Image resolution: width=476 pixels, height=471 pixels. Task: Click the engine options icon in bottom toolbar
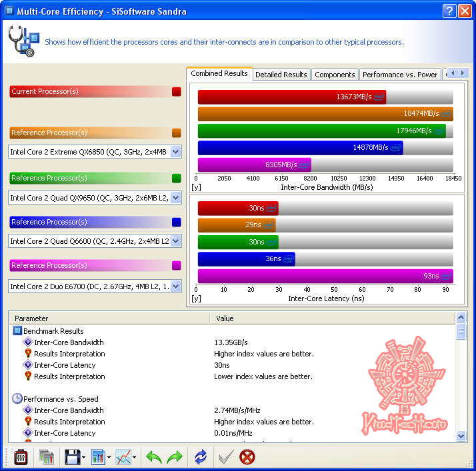[21, 457]
